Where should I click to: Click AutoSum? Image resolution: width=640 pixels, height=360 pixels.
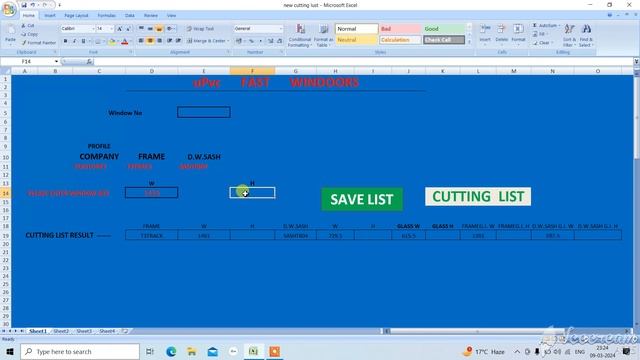point(546,26)
